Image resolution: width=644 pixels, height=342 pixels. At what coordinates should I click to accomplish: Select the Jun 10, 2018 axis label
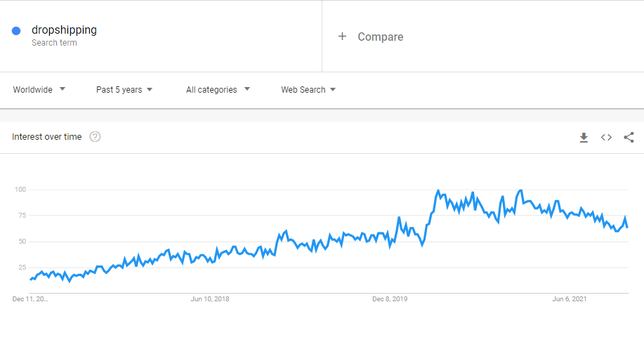pyautogui.click(x=210, y=299)
